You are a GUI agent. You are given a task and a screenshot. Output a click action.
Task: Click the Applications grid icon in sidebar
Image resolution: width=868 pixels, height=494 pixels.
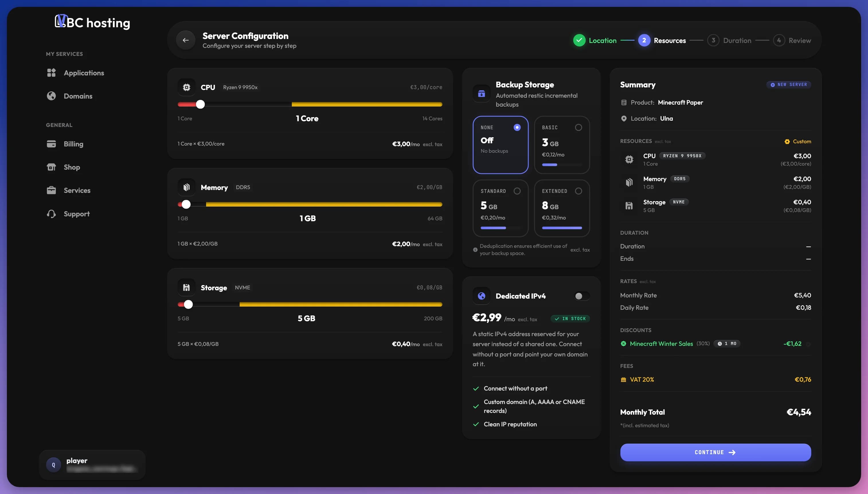click(51, 72)
